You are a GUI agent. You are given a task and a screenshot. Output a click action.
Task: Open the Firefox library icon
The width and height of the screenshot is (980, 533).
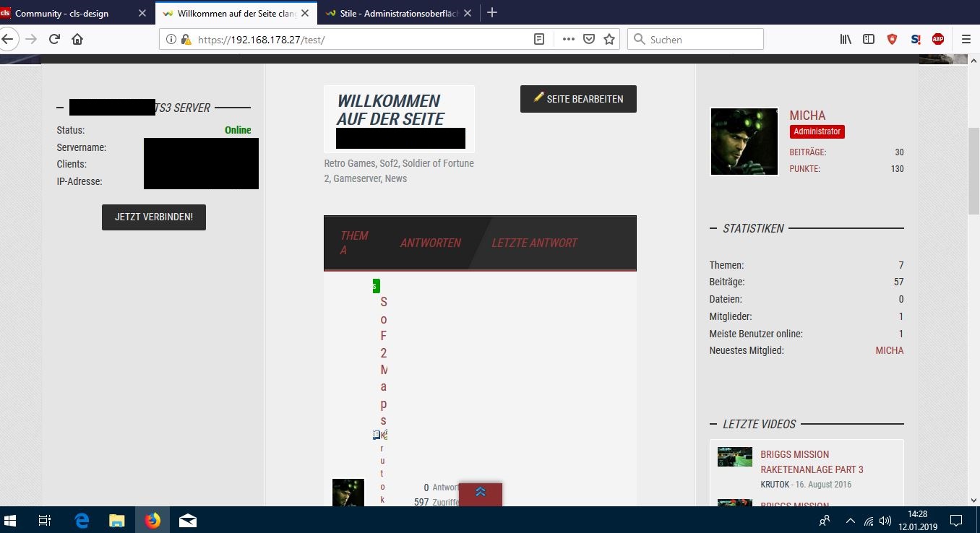tap(846, 40)
